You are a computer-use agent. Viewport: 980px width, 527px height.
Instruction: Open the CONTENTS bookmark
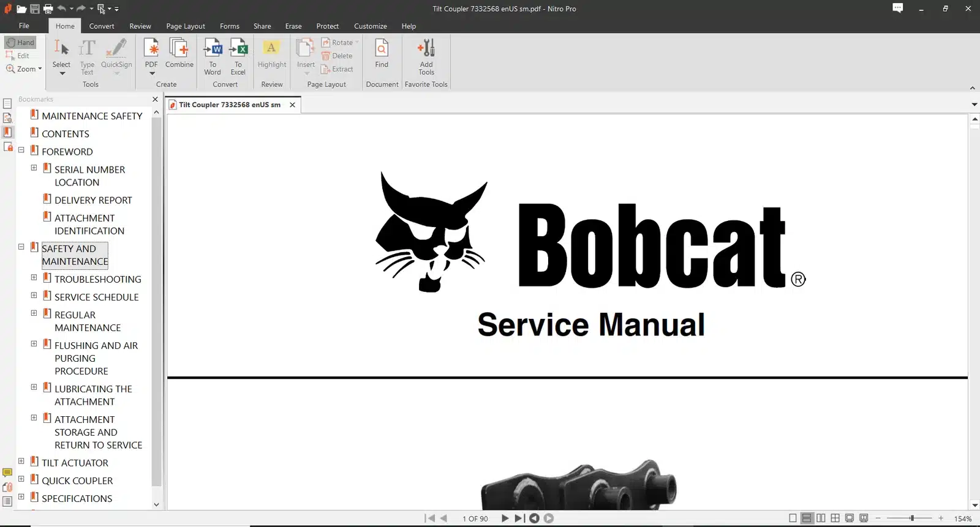click(x=66, y=134)
